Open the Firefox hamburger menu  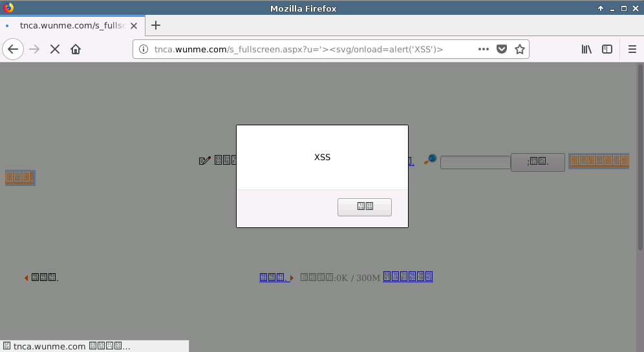click(632, 49)
